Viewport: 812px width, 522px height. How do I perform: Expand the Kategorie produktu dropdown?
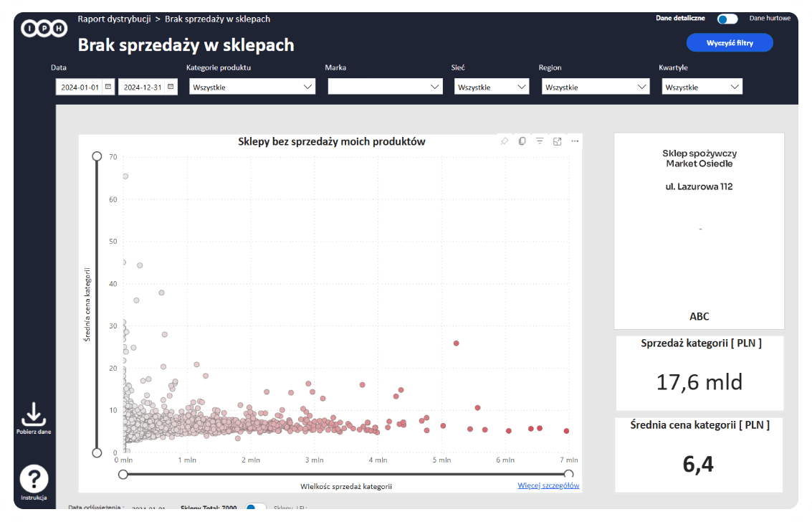252,87
